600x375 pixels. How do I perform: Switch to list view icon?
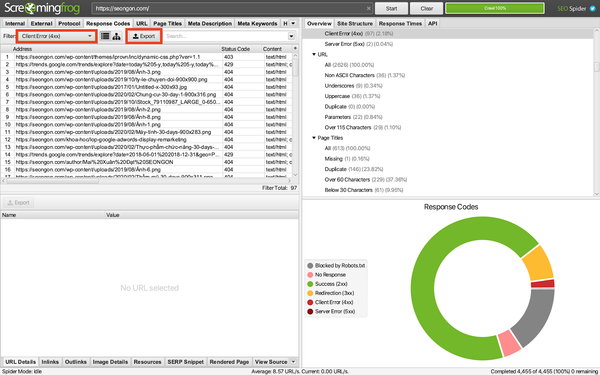point(105,36)
